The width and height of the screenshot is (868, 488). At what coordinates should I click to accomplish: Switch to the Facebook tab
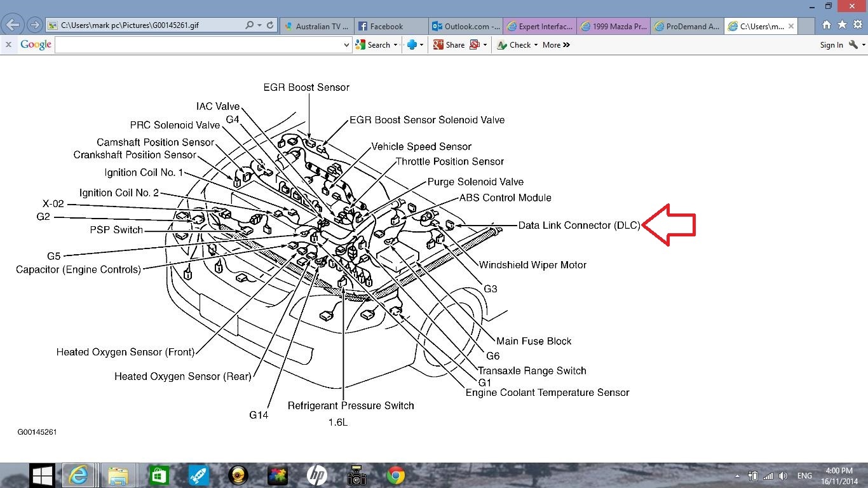coord(386,26)
